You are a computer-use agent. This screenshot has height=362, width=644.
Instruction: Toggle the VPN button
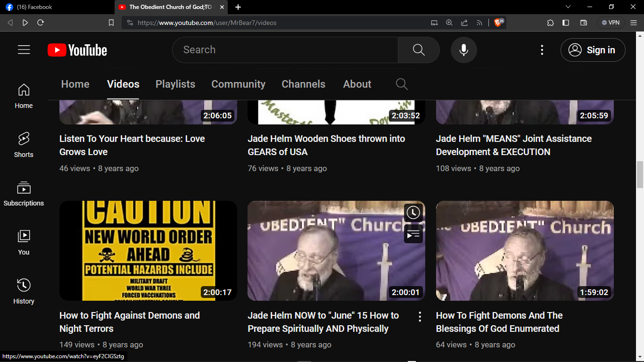coord(611,23)
